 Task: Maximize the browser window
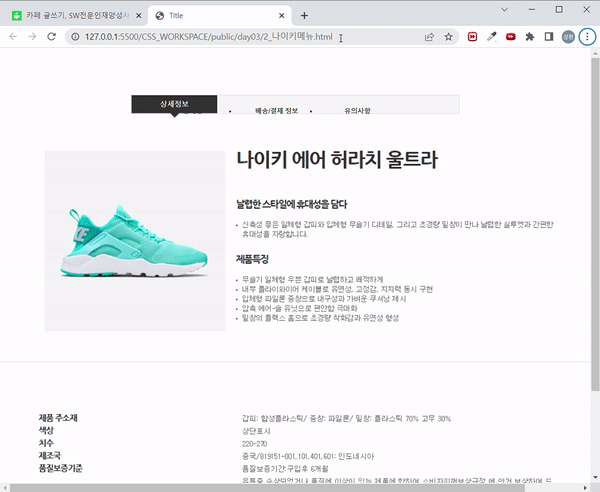click(559, 10)
